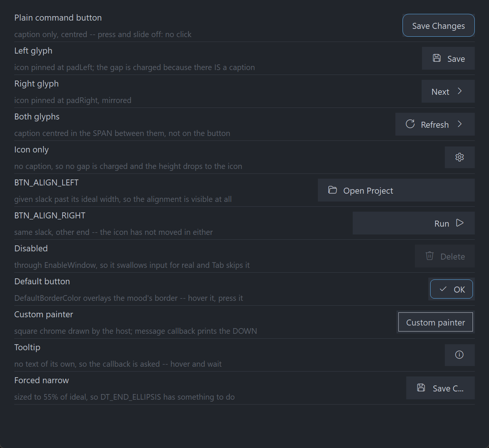Click the checkmark icon on OK button
This screenshot has height=448, width=489.
(443, 289)
